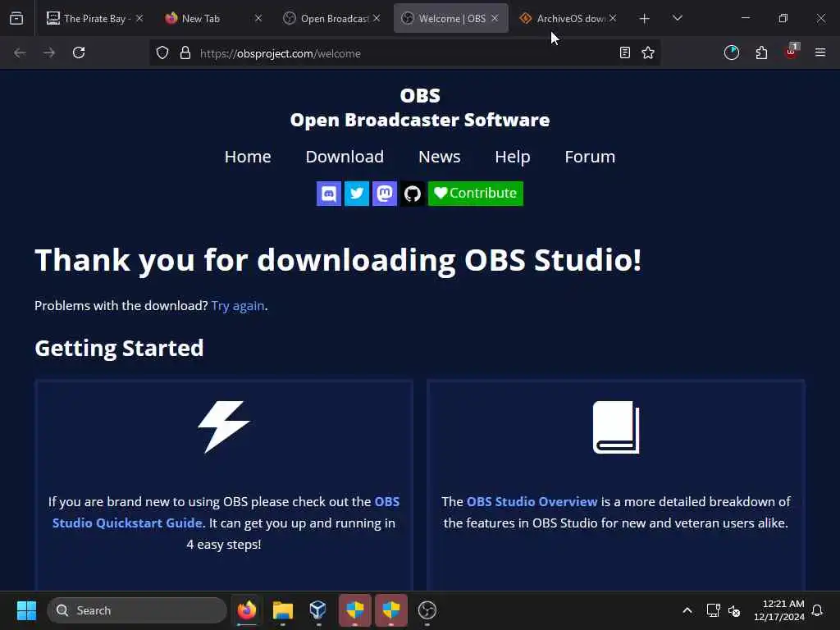Screen dimensions: 840x630
Task: Open the GitHub icon link
Action: 413,194
